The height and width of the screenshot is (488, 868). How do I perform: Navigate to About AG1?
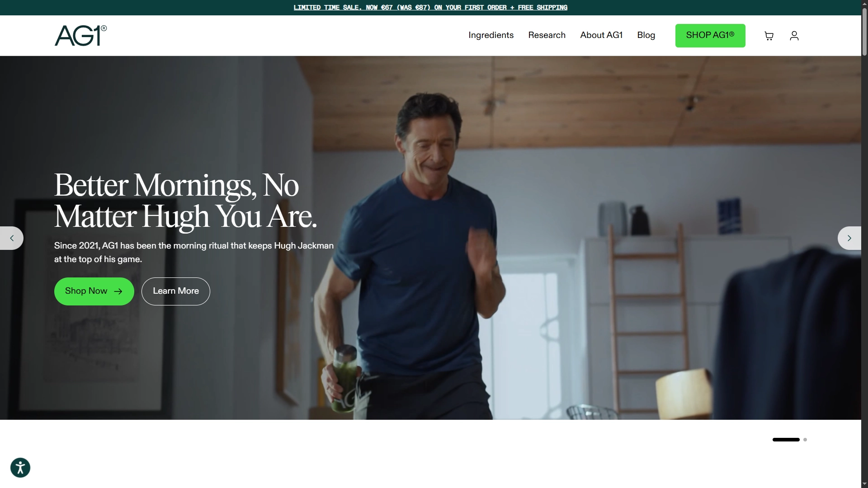pos(601,35)
